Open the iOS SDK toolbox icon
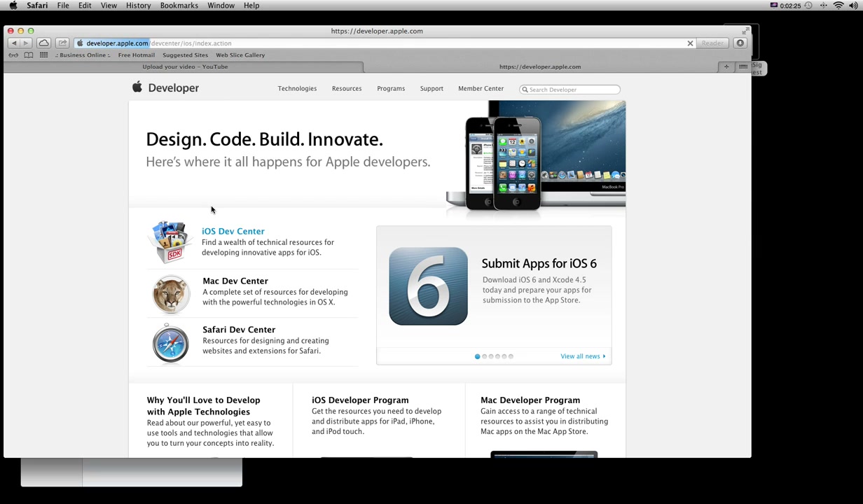 pos(170,241)
